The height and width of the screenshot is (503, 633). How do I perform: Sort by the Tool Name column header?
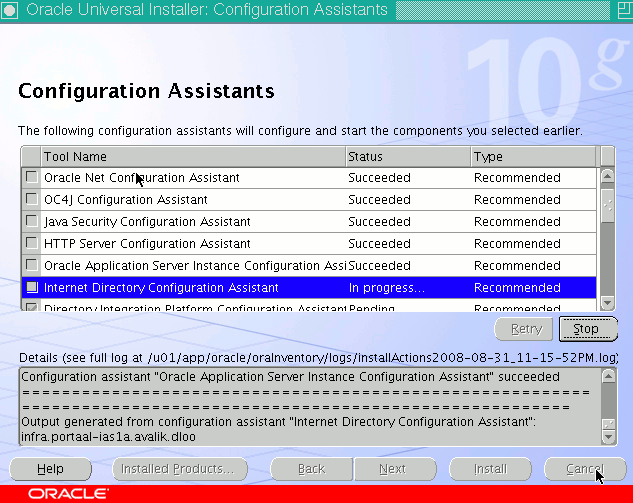[x=193, y=156]
